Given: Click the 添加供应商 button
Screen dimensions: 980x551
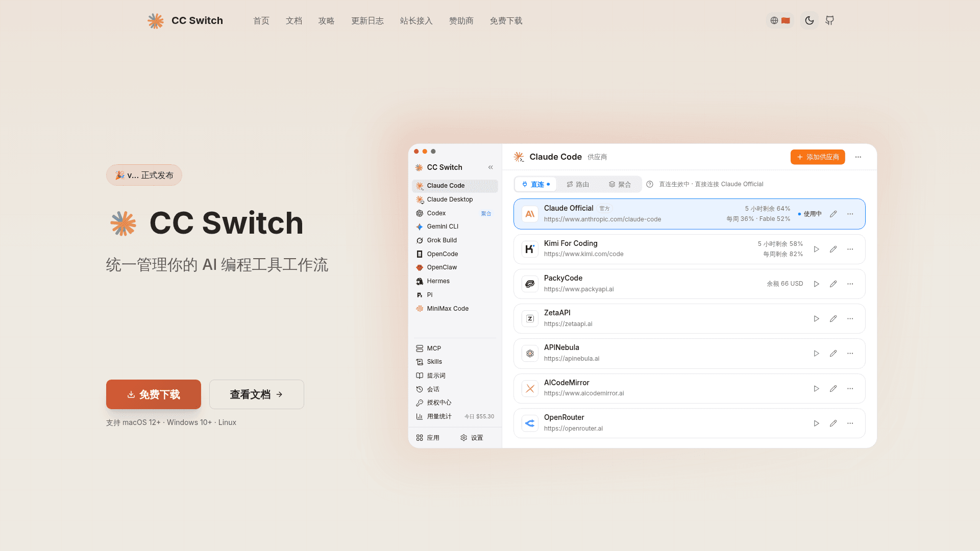Looking at the screenshot, I should 818,157.
